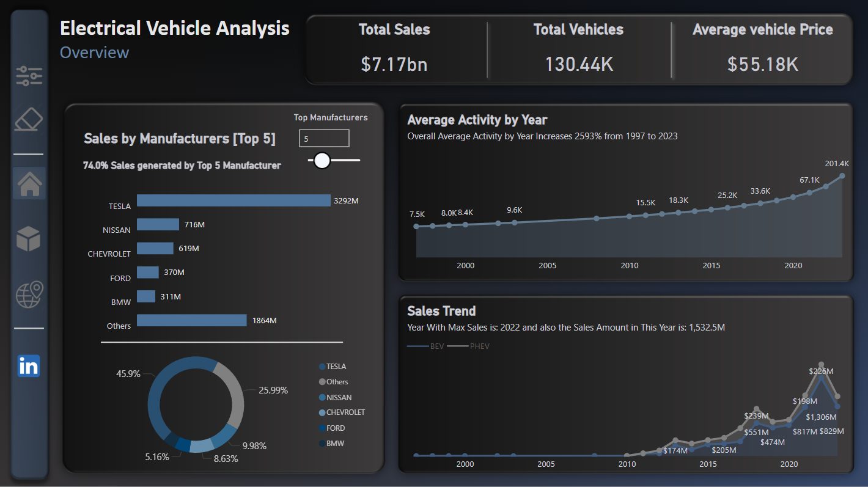Click the eraser clear-filters icon
868x487 pixels.
[x=29, y=120]
